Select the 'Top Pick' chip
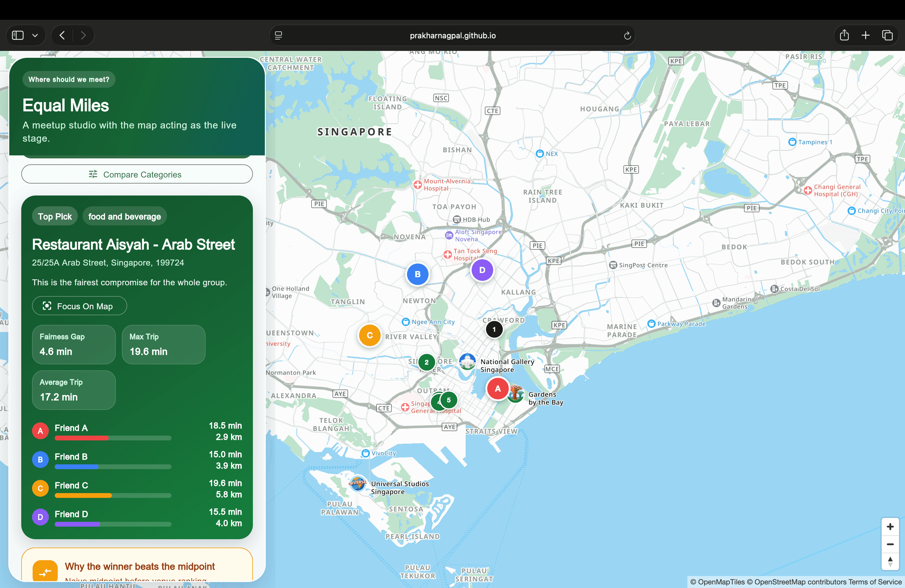Screen dimensions: 905x588 pos(55,216)
